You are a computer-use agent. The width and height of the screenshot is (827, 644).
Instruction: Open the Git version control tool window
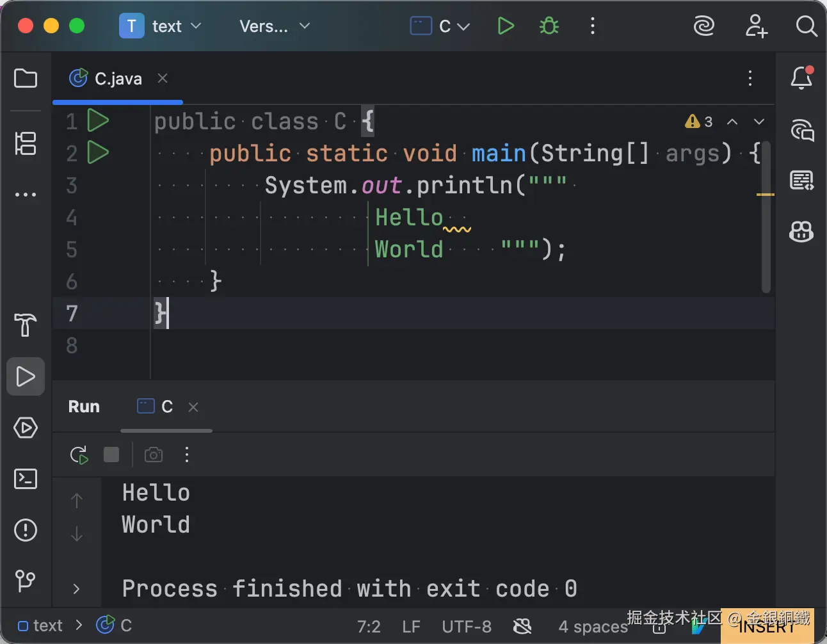point(26,581)
